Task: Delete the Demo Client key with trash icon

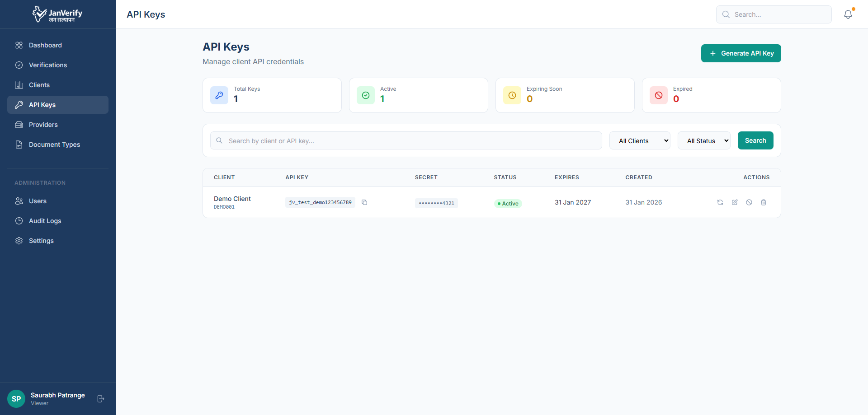Action: [764, 202]
